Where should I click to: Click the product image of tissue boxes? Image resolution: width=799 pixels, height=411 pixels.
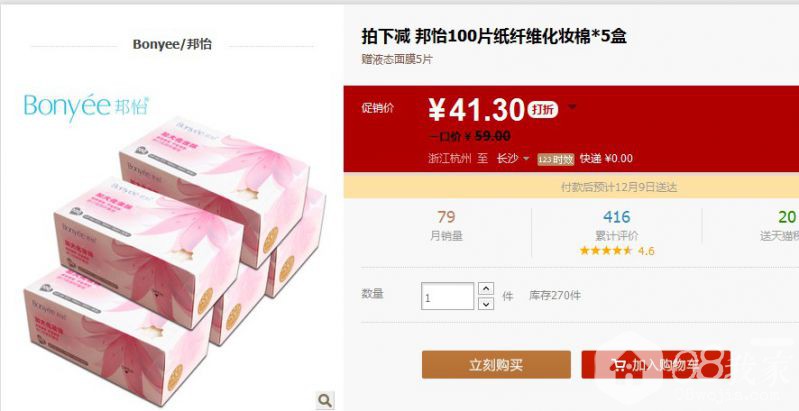click(x=173, y=260)
